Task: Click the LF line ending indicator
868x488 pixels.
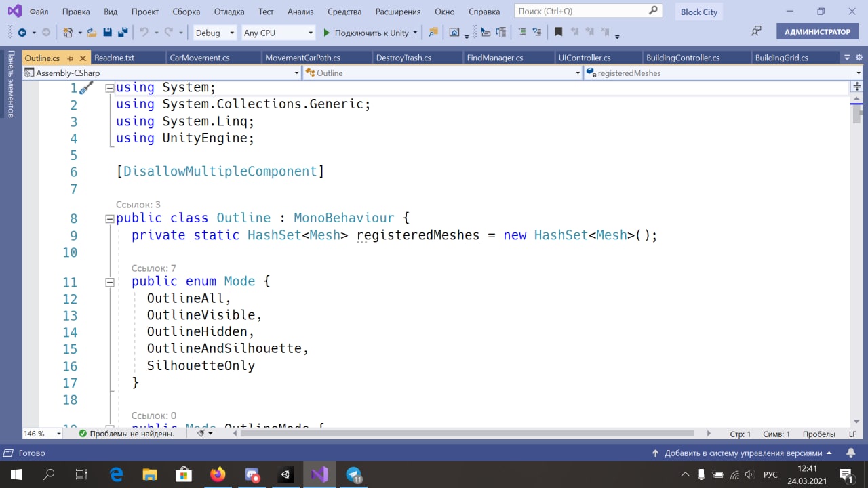Action: (x=852, y=434)
